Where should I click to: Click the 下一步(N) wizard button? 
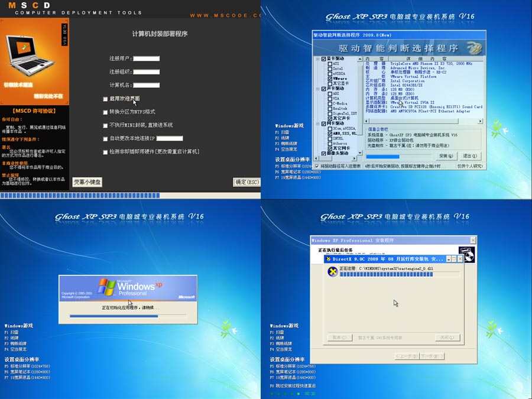[432, 356]
